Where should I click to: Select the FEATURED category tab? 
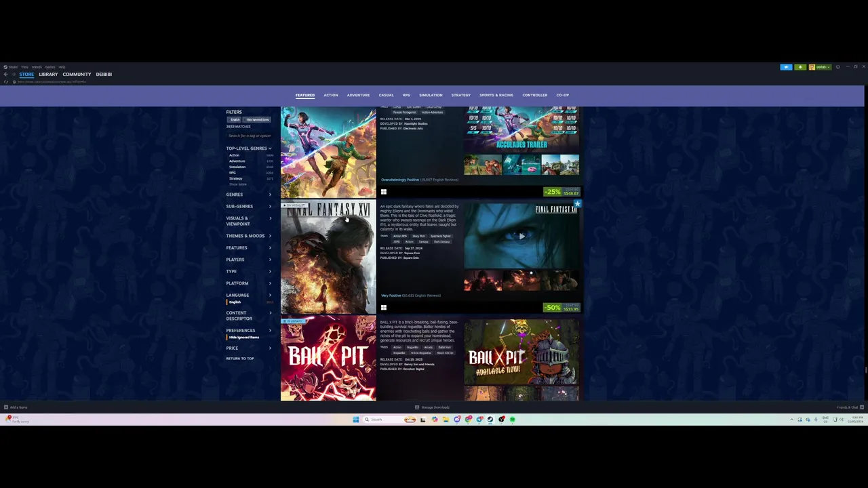click(x=304, y=95)
